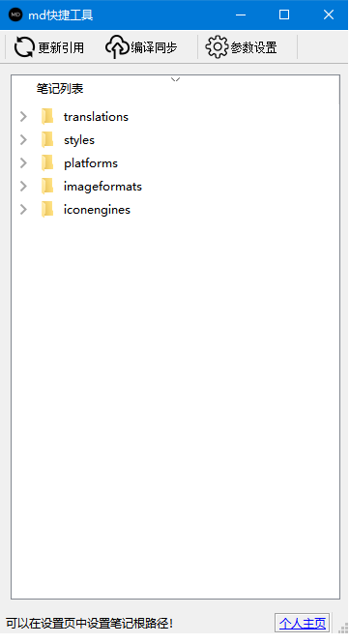Click the platforms folder icon
The image size is (350, 644).
pyautogui.click(x=47, y=163)
